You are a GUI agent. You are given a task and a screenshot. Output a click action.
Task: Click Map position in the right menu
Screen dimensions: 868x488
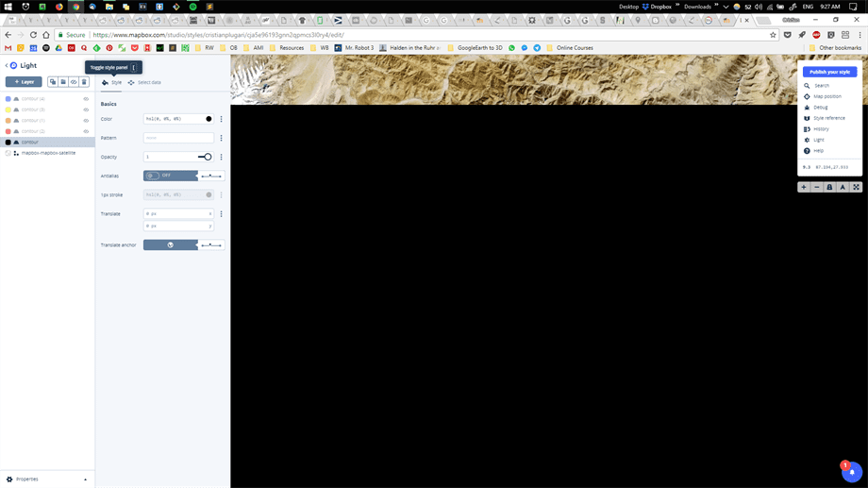(x=827, y=96)
